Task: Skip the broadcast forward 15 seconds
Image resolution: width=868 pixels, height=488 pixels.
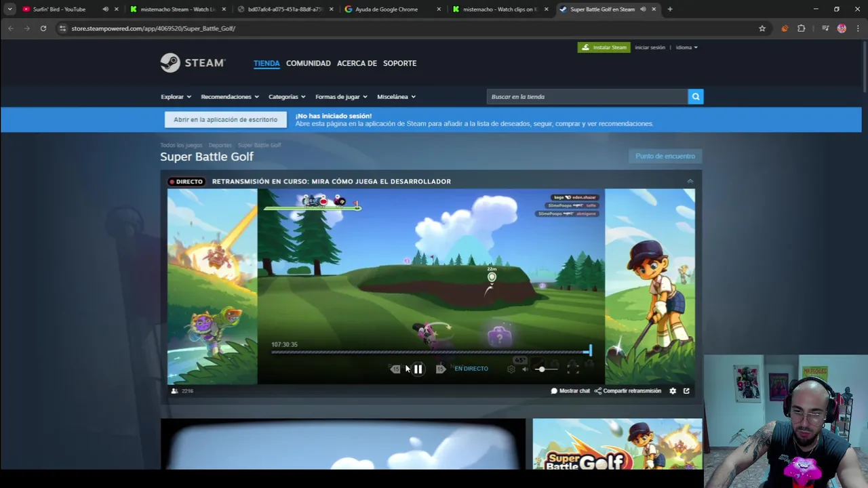Action: [x=441, y=369]
